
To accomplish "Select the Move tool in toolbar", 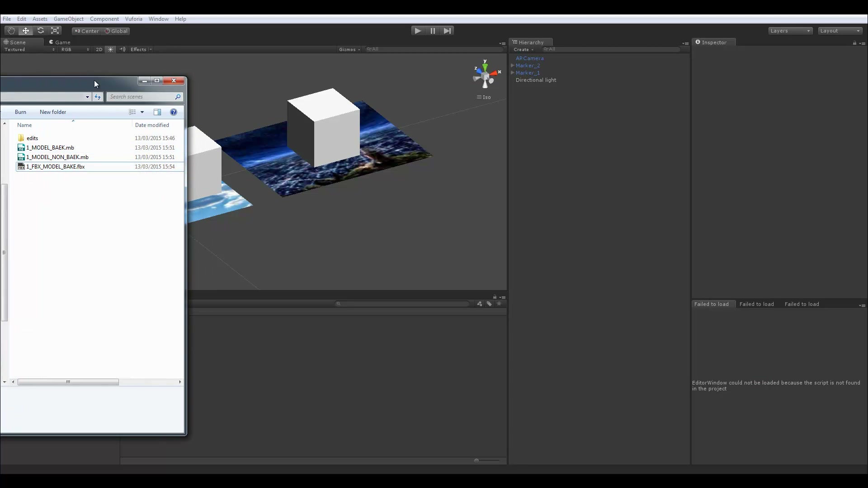I will coord(26,31).
